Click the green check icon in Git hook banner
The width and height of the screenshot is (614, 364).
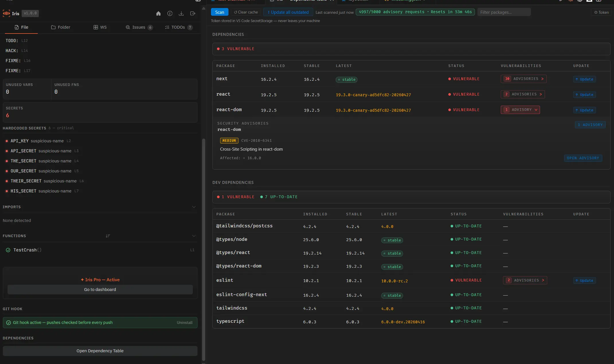(9, 322)
